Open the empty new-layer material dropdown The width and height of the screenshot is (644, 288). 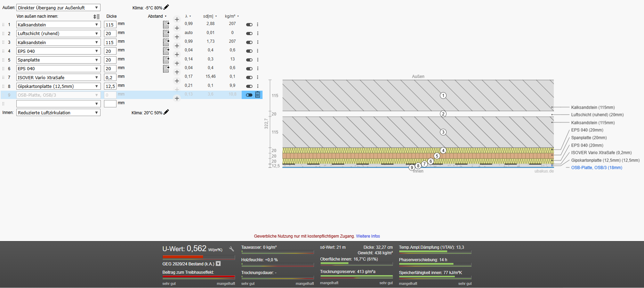tap(58, 104)
